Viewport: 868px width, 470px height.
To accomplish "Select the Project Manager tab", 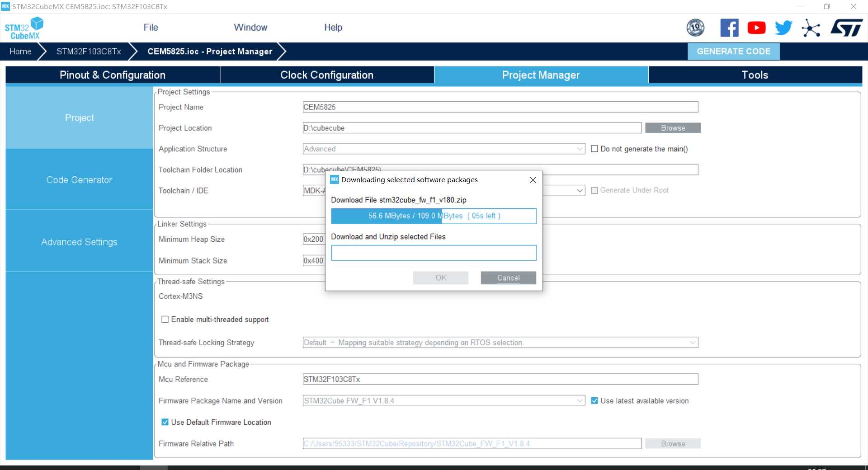I will [541, 75].
